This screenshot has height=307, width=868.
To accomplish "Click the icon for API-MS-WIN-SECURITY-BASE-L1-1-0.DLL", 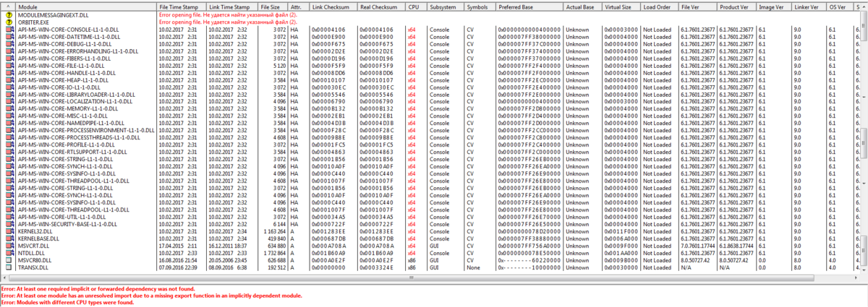I will coord(9,224).
